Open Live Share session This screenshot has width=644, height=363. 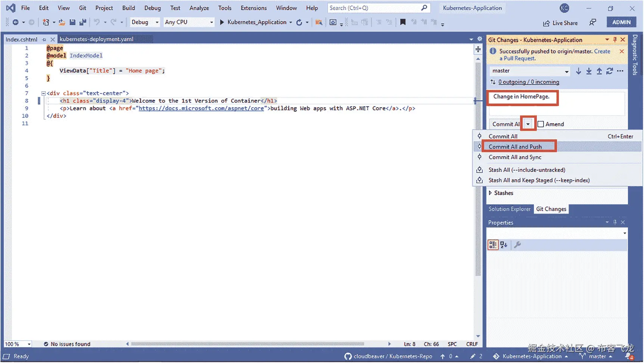pyautogui.click(x=560, y=23)
